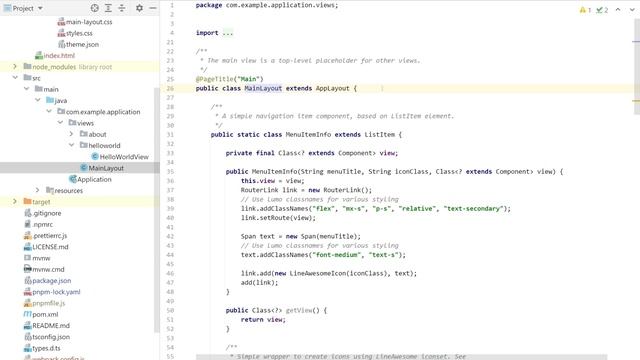Screen dimensions: 640x360
Task: Select the mvnw.cmd file
Action: click(x=48, y=269)
